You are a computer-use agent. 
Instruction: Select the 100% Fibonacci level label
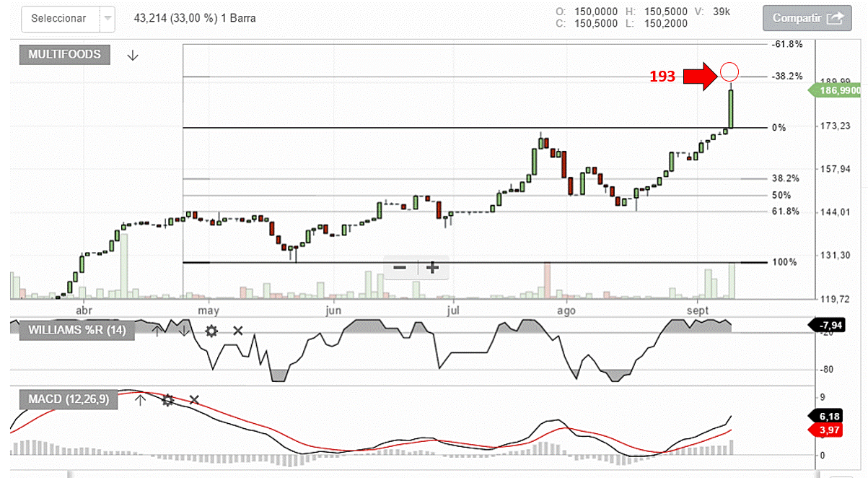click(784, 262)
